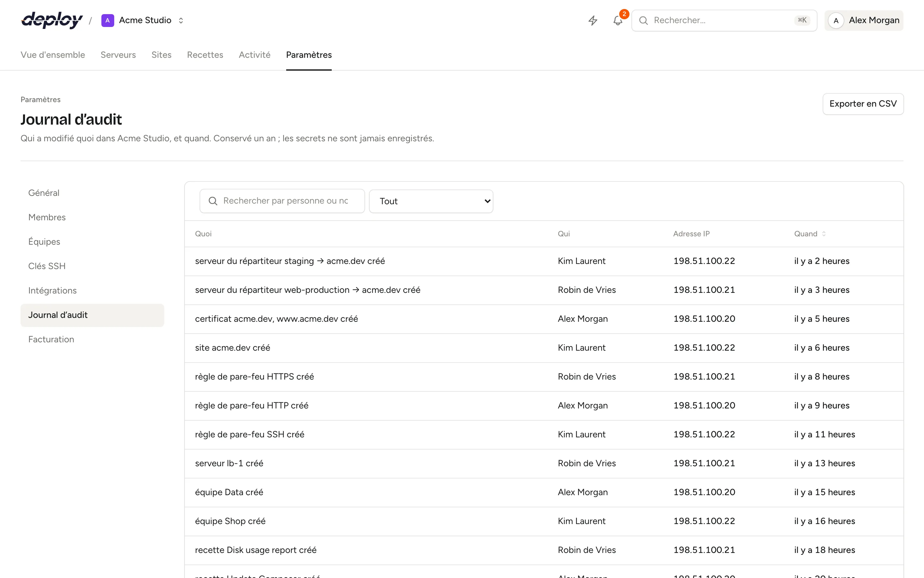Open Facturation settings section

point(92,340)
